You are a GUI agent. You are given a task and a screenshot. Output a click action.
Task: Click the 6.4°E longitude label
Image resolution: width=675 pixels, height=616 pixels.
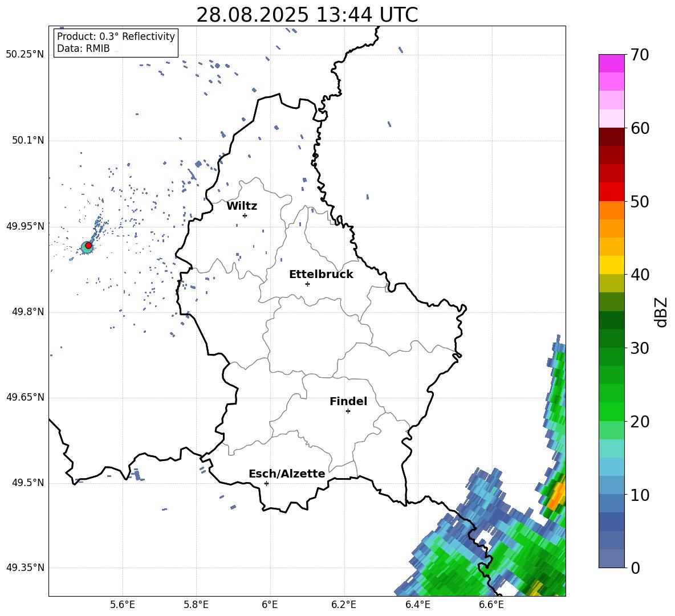(x=417, y=605)
